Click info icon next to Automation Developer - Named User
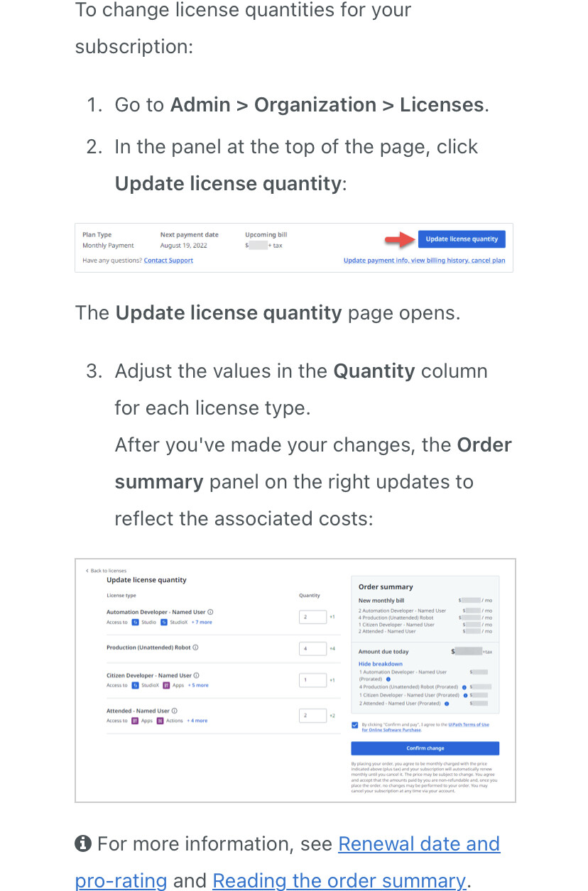Viewport: 588px width, 891px height. pyautogui.click(x=210, y=612)
